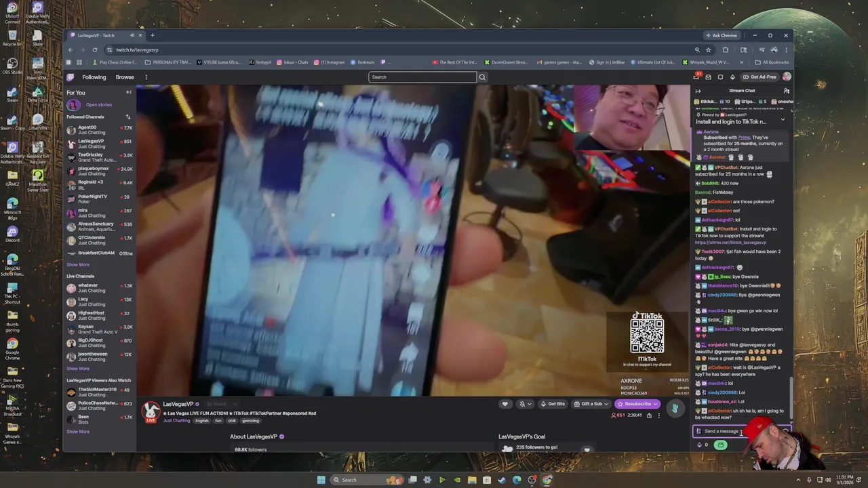The width and height of the screenshot is (868, 488).
Task: Open TheSlotMaster316 recommended channel
Action: tap(99, 392)
